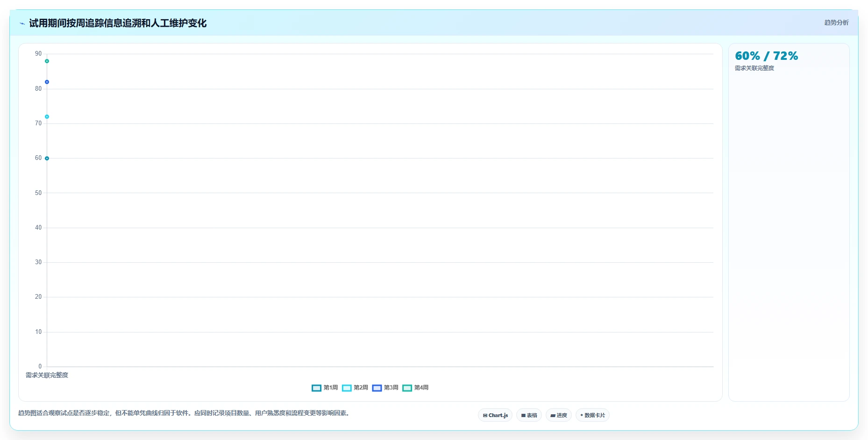The width and height of the screenshot is (868, 440).
Task: Click the y-axis tick label 50
Action: pyautogui.click(x=38, y=193)
